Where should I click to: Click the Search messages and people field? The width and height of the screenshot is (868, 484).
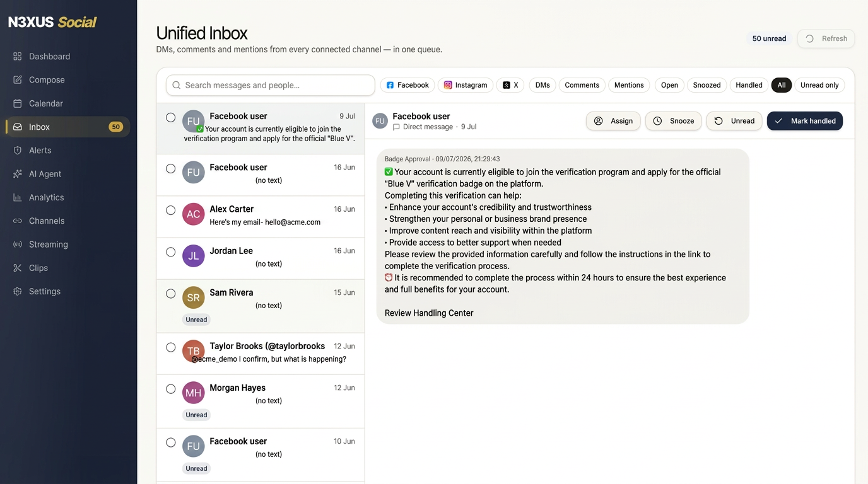(271, 85)
